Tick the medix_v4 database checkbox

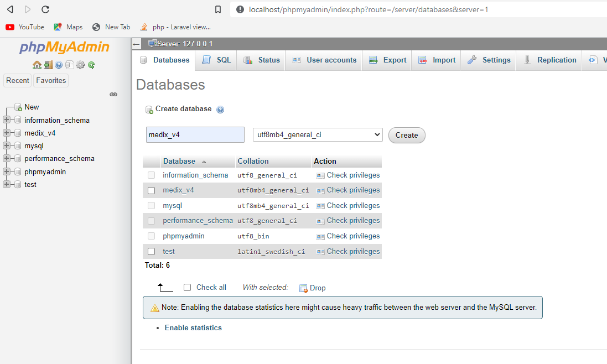(151, 190)
